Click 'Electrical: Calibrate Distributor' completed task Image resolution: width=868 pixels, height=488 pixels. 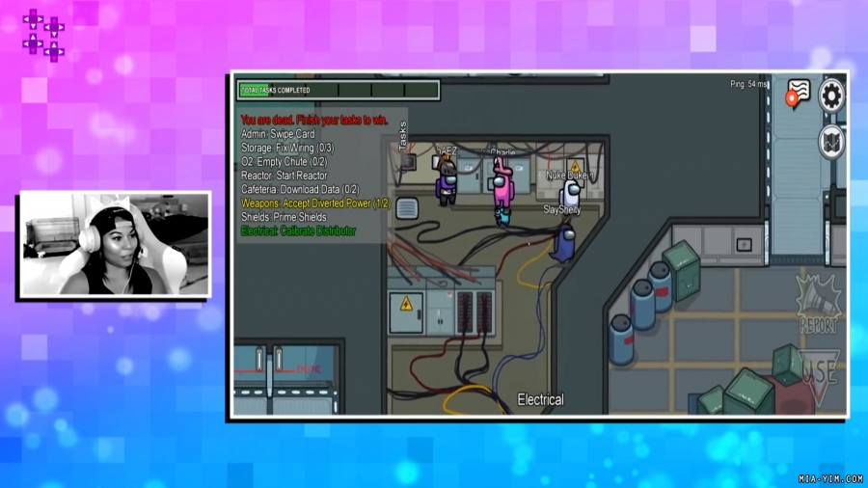click(x=298, y=230)
